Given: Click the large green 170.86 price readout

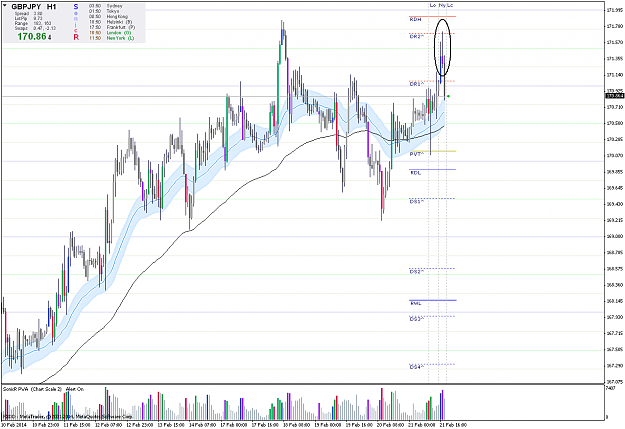Looking at the screenshot, I should (x=34, y=37).
